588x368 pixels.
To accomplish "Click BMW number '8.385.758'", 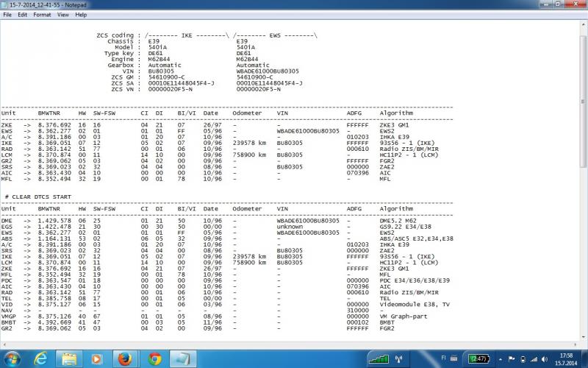I will [54, 299].
